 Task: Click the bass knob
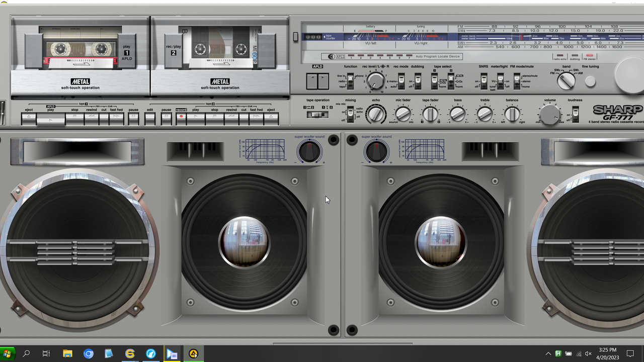click(x=458, y=114)
